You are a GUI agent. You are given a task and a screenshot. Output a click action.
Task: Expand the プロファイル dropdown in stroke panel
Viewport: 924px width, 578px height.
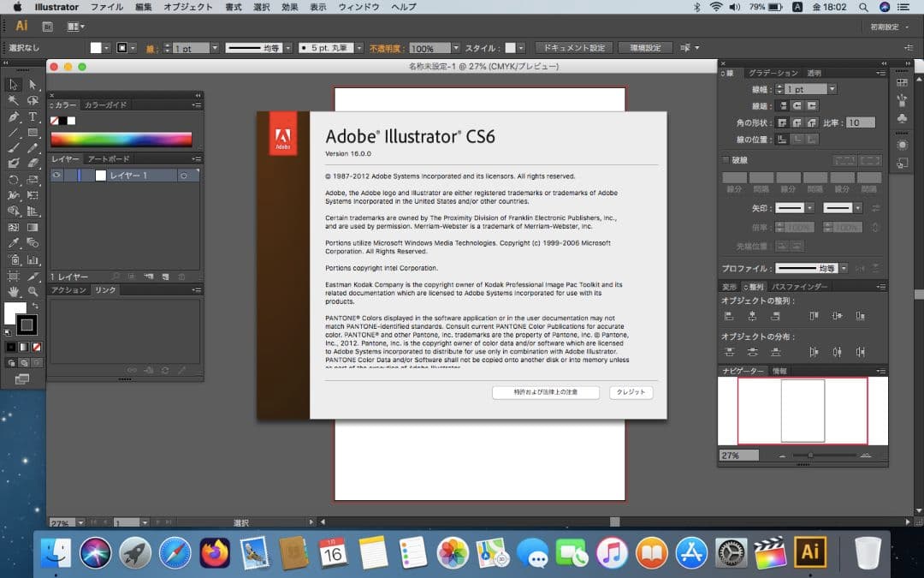tap(843, 268)
